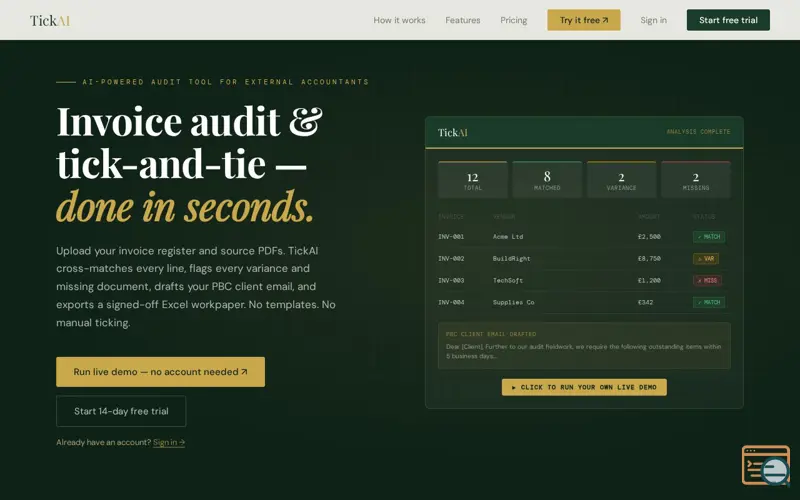Screen dimensions: 800x500
Task: Click amount £8,750
Action: coord(649,259)
